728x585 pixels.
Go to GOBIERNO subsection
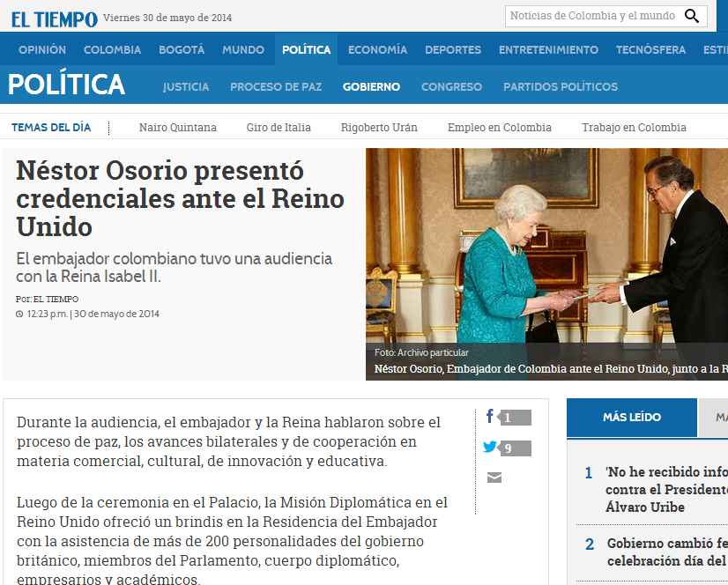[x=371, y=87]
